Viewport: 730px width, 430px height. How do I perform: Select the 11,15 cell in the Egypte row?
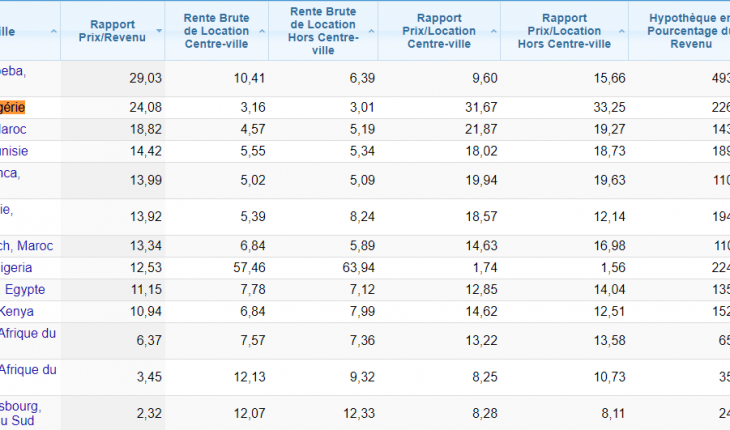[145, 289]
